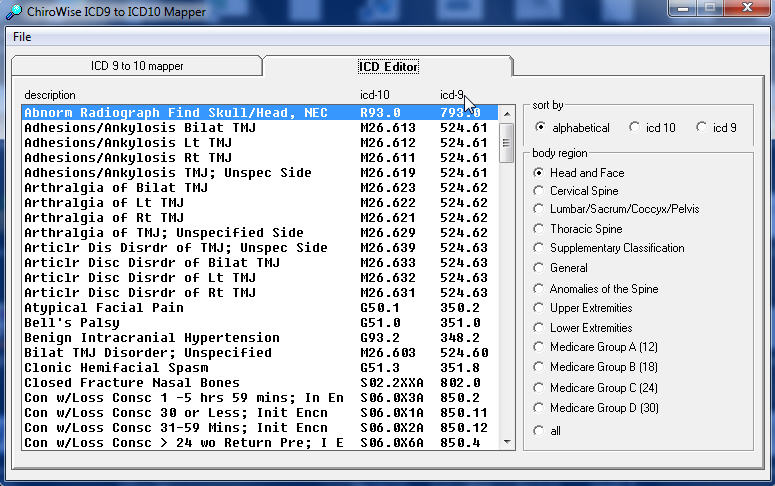The image size is (775, 486).
Task: Click the icd-10 column header
Action: point(375,95)
